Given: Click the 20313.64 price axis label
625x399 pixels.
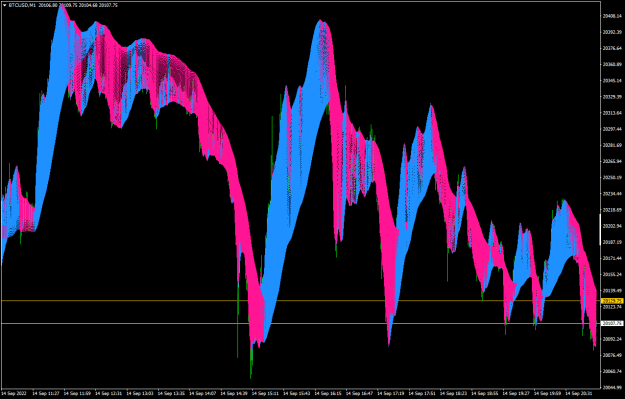Looking at the screenshot, I should [612, 113].
